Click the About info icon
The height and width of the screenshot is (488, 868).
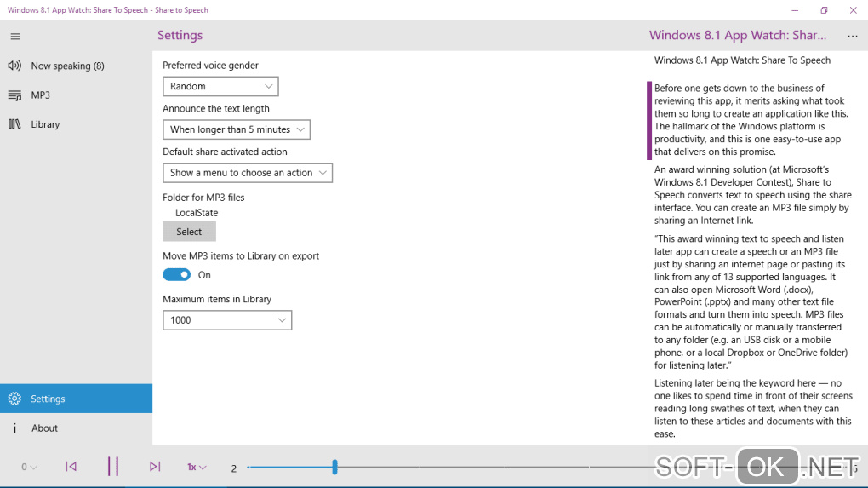click(14, 428)
